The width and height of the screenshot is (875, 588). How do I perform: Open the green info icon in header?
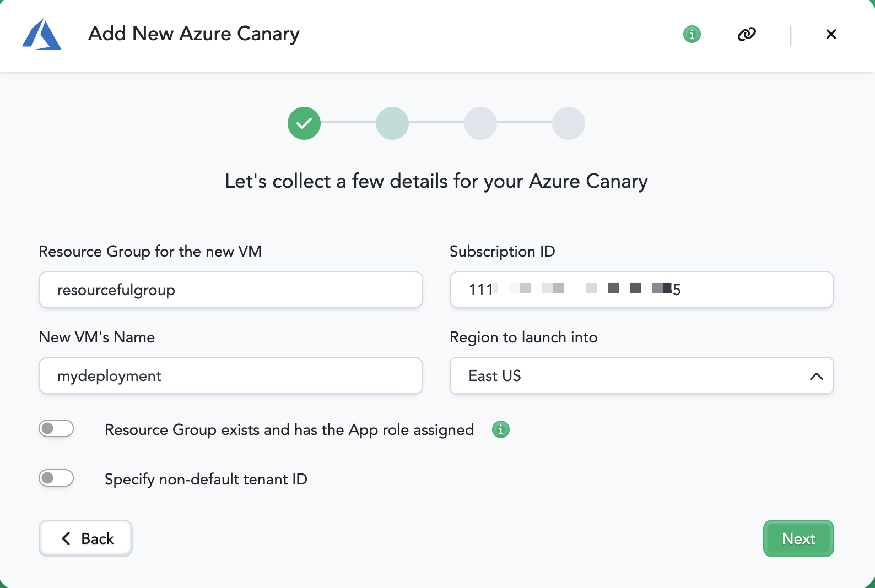pyautogui.click(x=692, y=34)
